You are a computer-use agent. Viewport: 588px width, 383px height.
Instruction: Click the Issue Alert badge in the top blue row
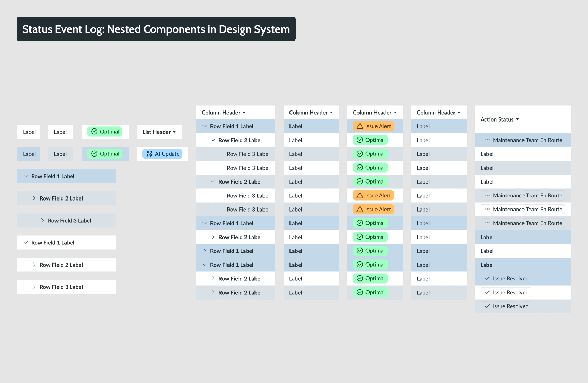click(x=373, y=126)
